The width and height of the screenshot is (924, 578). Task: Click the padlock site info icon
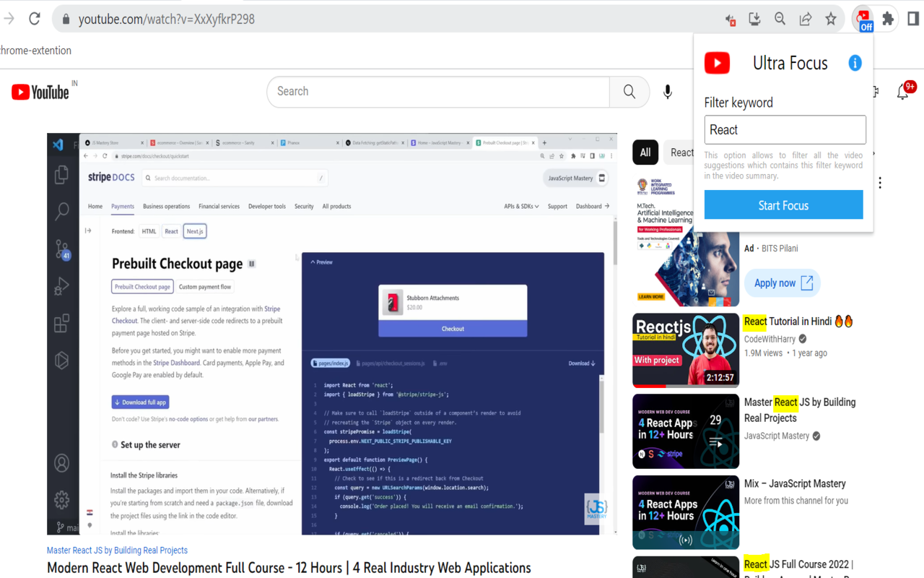click(66, 20)
